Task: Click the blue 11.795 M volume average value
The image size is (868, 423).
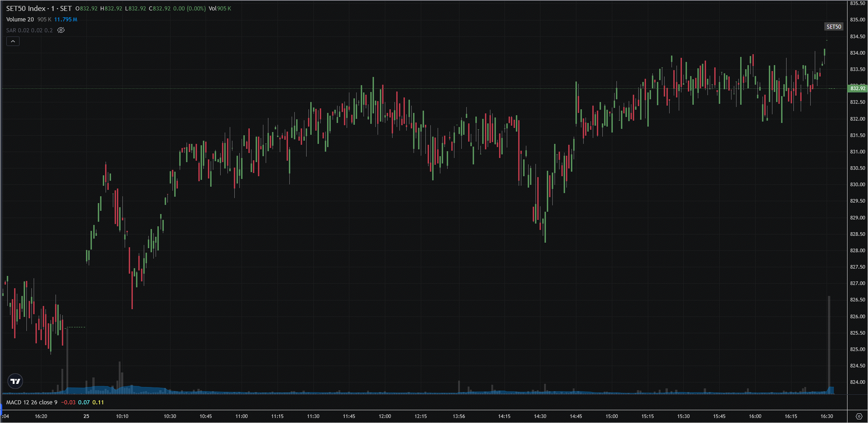Action: click(x=66, y=20)
